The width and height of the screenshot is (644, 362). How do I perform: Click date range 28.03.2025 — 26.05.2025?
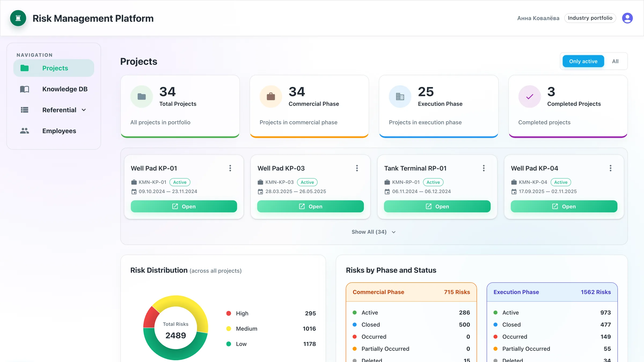(295, 191)
